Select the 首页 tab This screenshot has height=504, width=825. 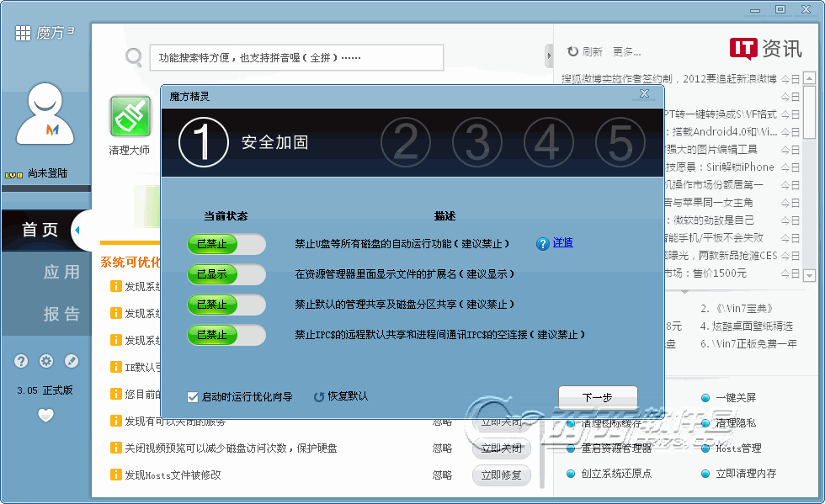click(x=40, y=230)
